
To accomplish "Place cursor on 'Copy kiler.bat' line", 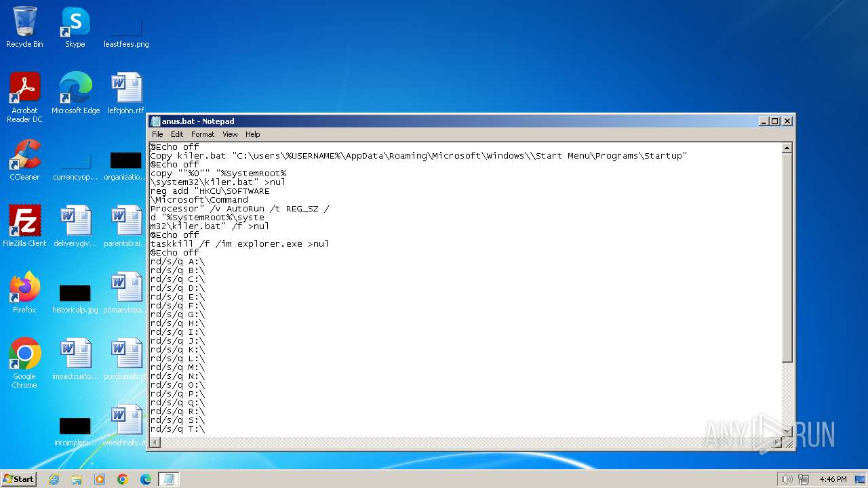I will [x=418, y=156].
